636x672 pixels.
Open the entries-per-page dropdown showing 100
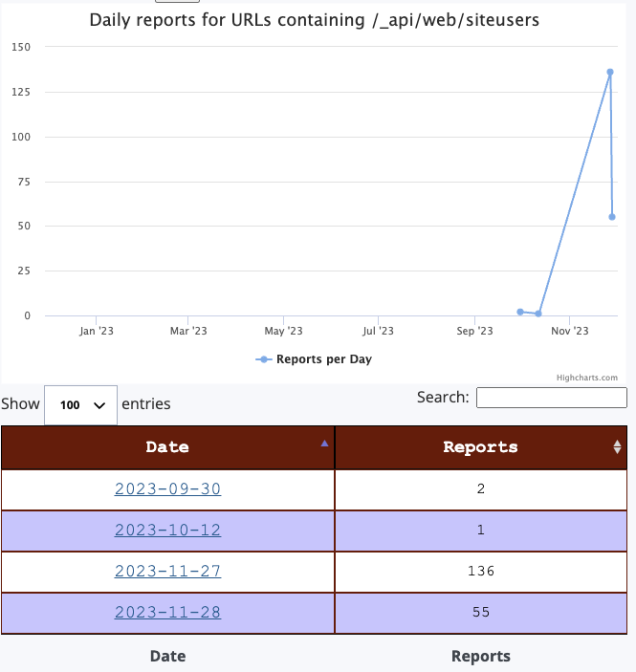tap(81, 404)
